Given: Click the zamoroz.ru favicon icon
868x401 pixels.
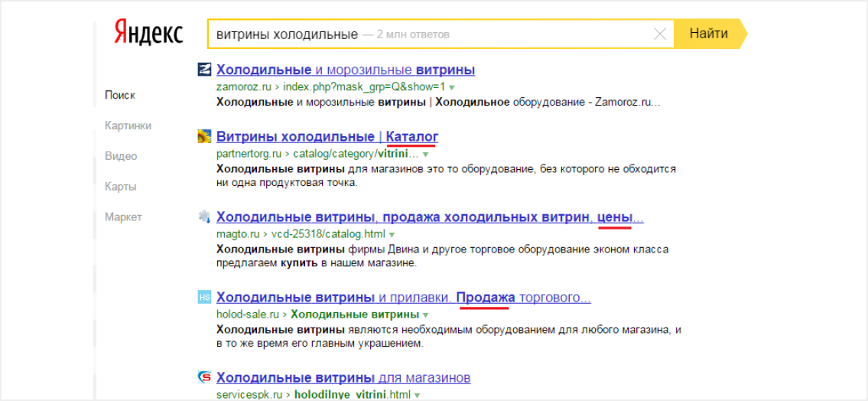Looking at the screenshot, I should 204,70.
